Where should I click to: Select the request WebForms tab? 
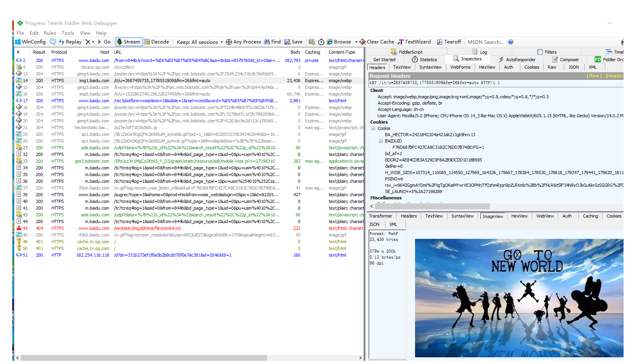click(460, 67)
